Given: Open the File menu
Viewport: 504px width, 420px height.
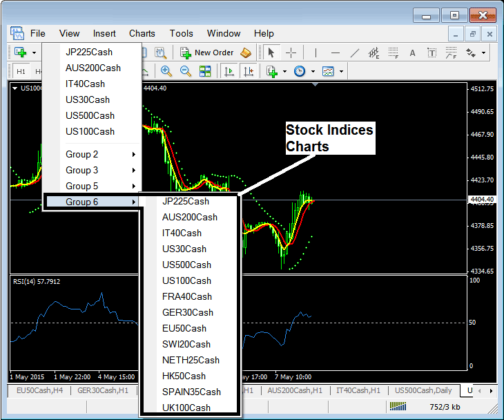Looking at the screenshot, I should (x=37, y=33).
